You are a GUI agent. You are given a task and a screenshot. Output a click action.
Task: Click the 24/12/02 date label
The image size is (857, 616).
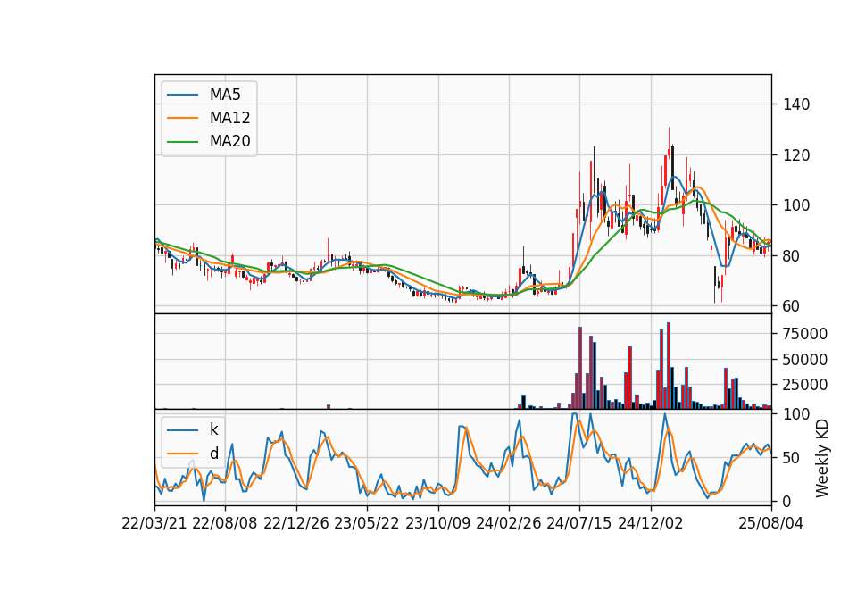pos(651,523)
